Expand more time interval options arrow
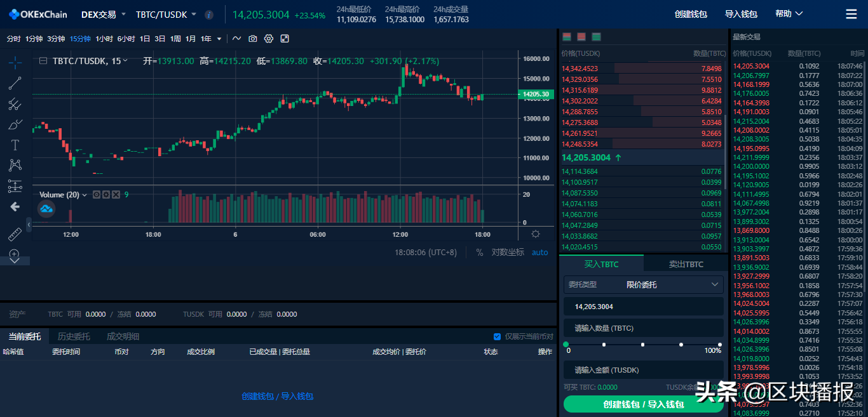 219,39
